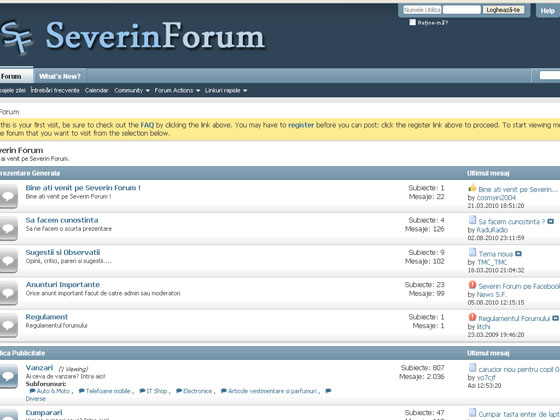Go to last post arrow after Tema noua

(x=518, y=254)
